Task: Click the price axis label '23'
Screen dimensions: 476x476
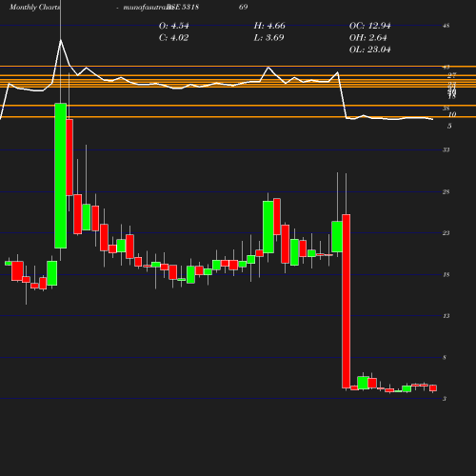Action: 446,233
